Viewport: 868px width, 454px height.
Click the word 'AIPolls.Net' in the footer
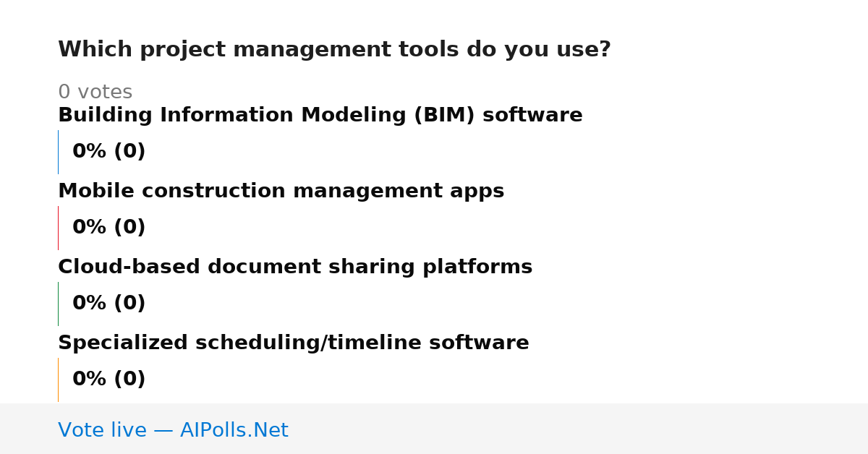234,430
